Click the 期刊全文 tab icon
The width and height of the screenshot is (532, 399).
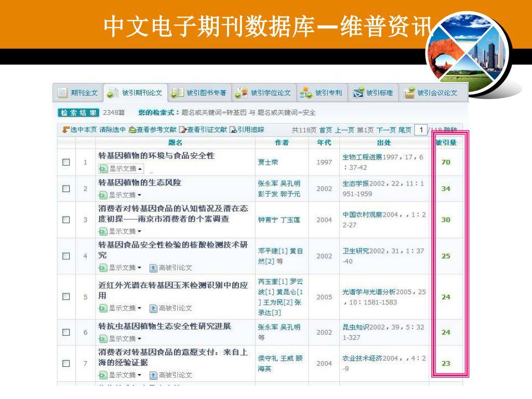point(63,92)
